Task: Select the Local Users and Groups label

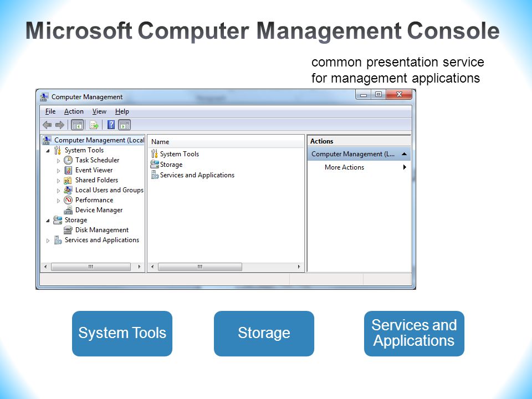Action: point(109,190)
